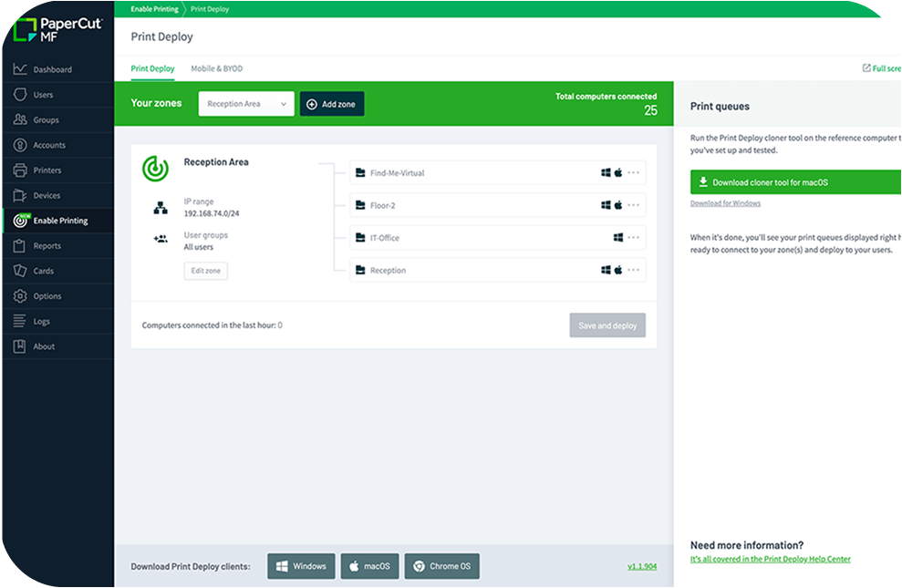Image resolution: width=902 pixels, height=588 pixels.
Task: Click the Print queues heading
Action: (720, 107)
